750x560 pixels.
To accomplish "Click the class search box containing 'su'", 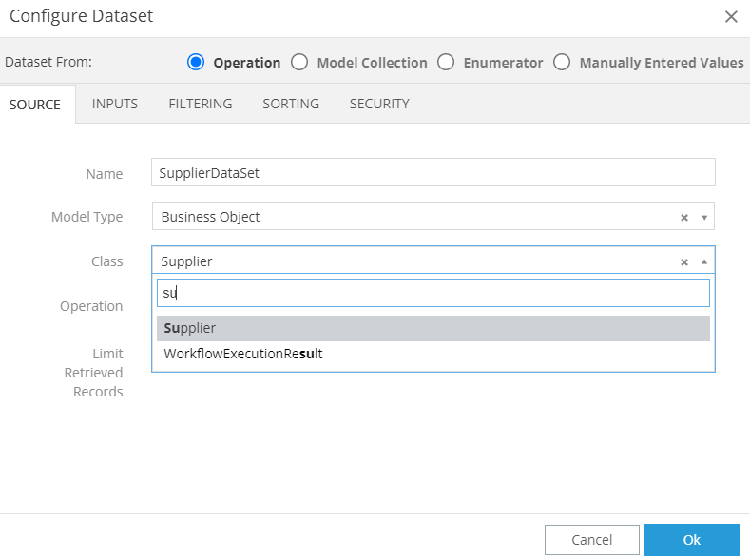I will pos(433,293).
